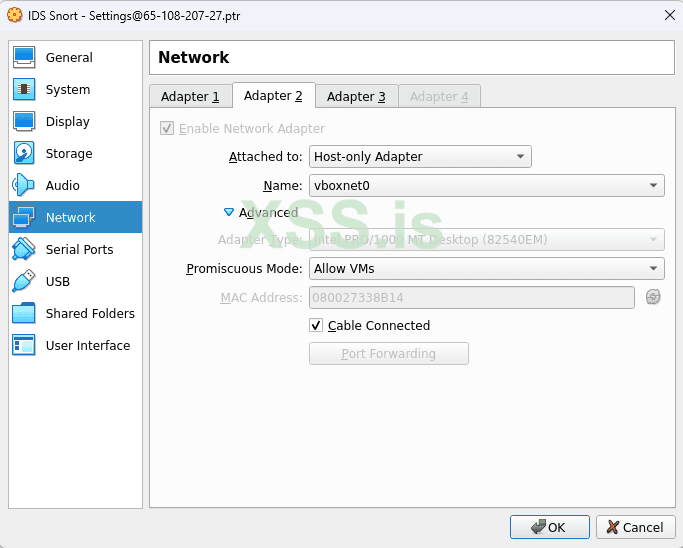The image size is (683, 548).
Task: Toggle the Enable Network Adapter checkbox
Action: coord(167,129)
